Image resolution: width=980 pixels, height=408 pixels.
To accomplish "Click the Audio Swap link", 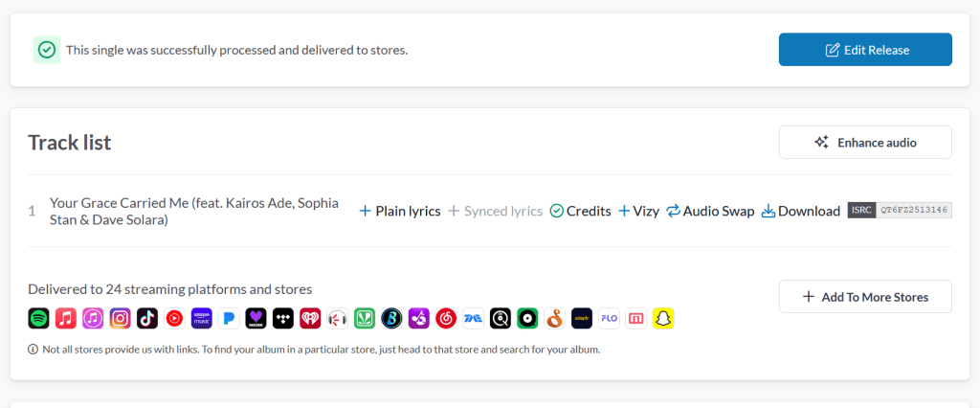I will tap(710, 211).
